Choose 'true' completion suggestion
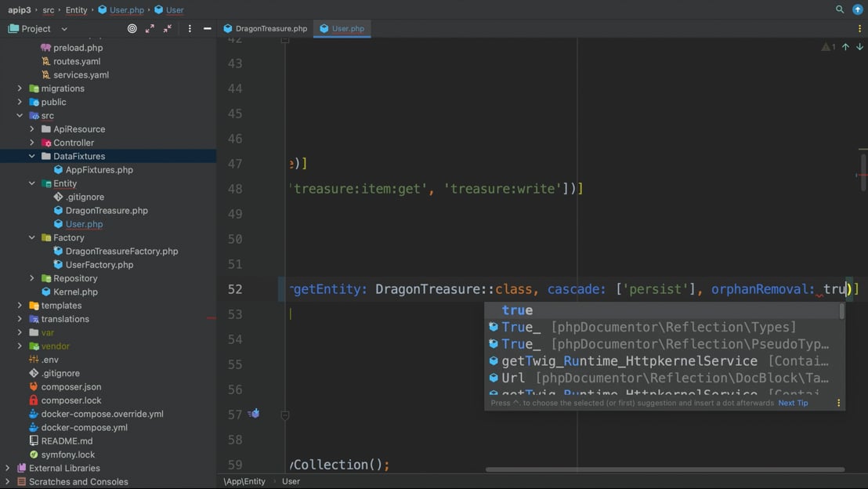This screenshot has height=489, width=868. tap(661, 310)
